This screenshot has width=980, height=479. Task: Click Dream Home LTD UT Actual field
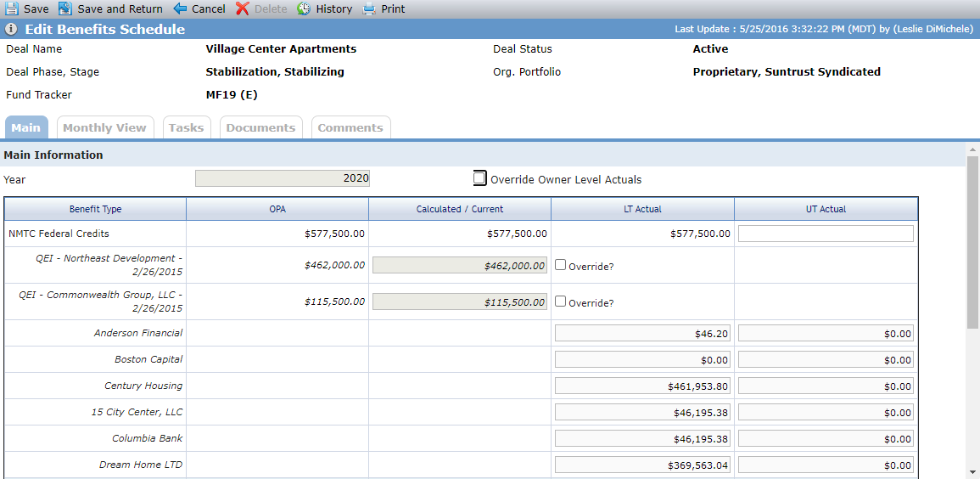(826, 465)
